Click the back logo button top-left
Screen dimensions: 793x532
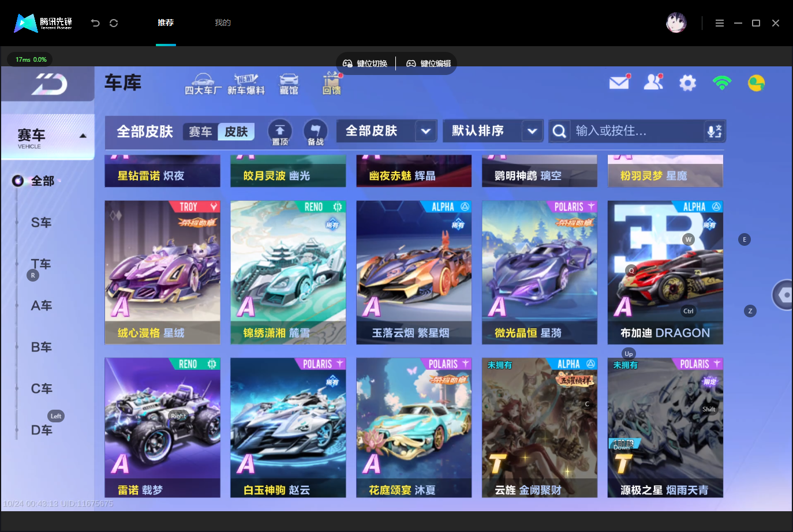point(48,84)
